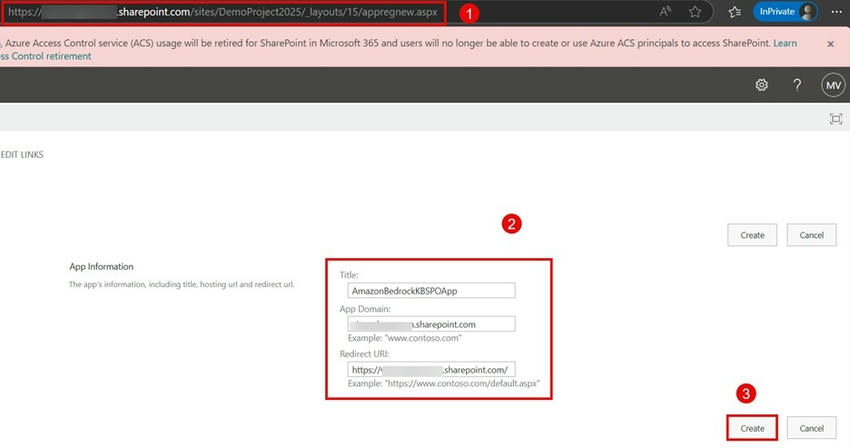Open the Read Aloud icon in address bar
The image size is (850, 448).
click(665, 11)
